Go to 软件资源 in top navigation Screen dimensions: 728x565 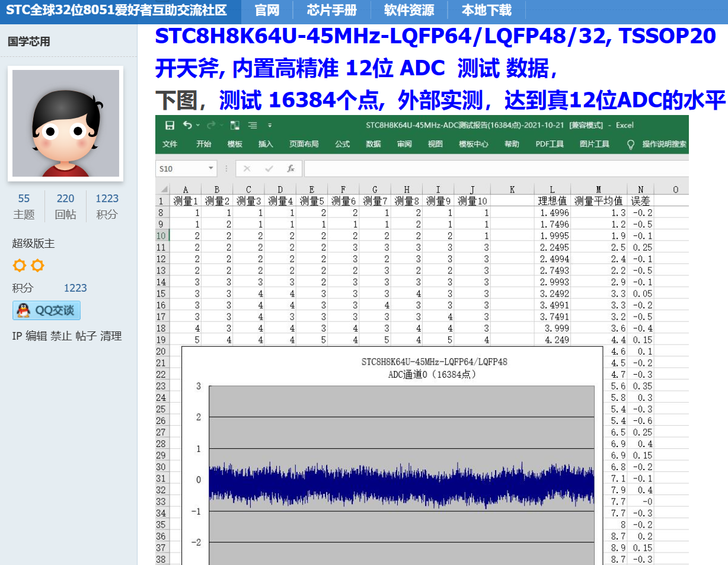click(x=409, y=10)
